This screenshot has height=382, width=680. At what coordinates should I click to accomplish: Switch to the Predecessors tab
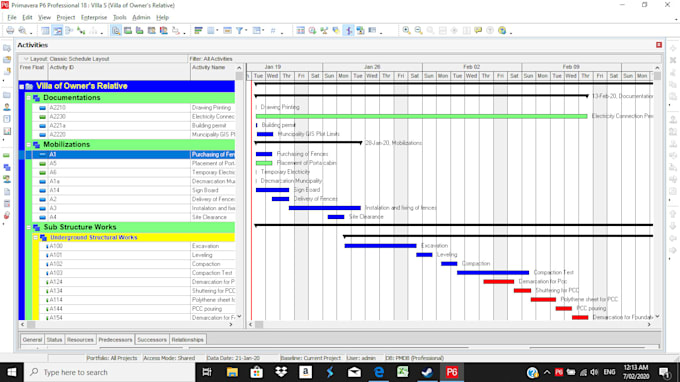(115, 340)
